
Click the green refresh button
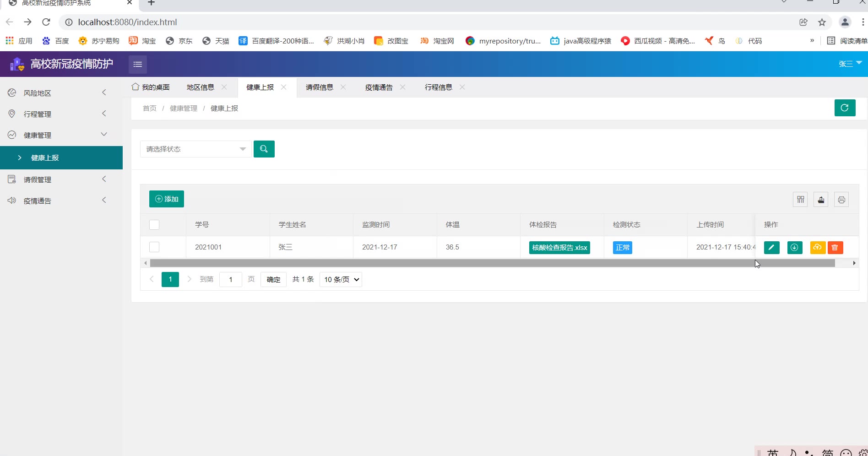click(845, 108)
